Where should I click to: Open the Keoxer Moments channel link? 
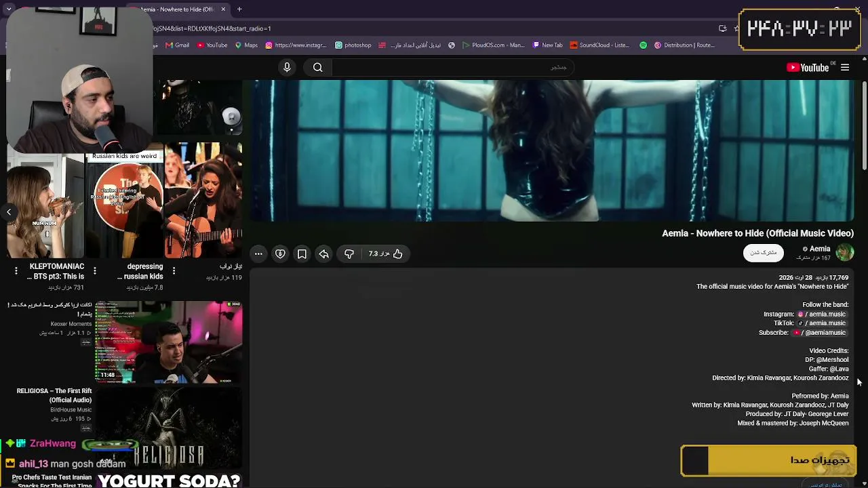click(71, 324)
